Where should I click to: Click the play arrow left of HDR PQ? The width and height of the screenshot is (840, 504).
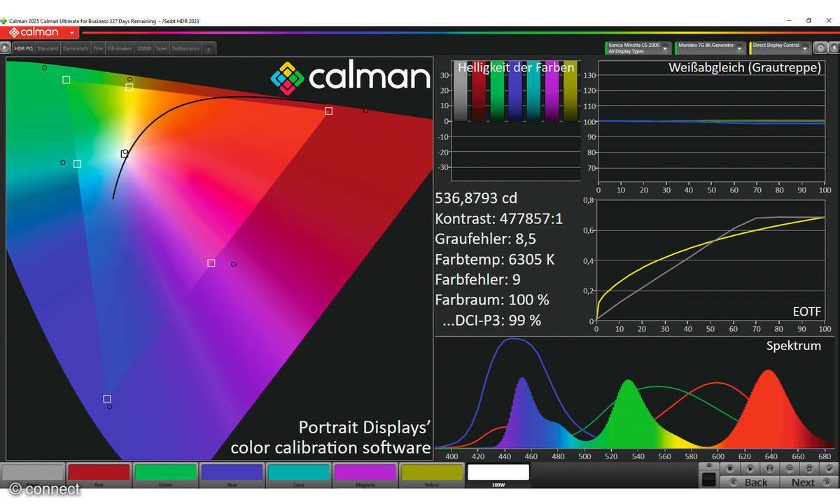[x=6, y=48]
